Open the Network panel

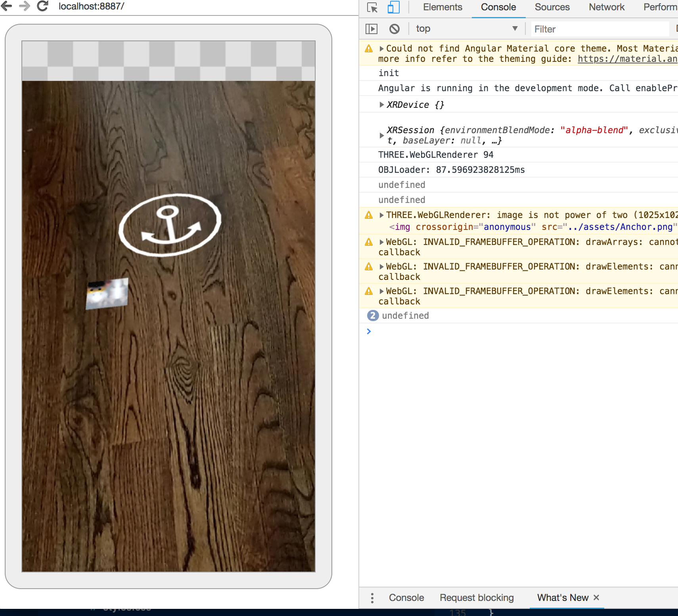[x=606, y=7]
